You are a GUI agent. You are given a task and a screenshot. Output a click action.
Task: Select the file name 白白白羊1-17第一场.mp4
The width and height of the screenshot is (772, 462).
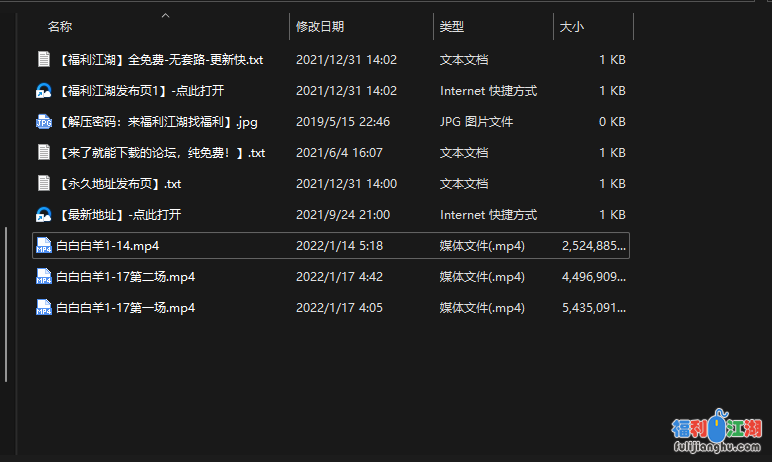tap(125, 308)
